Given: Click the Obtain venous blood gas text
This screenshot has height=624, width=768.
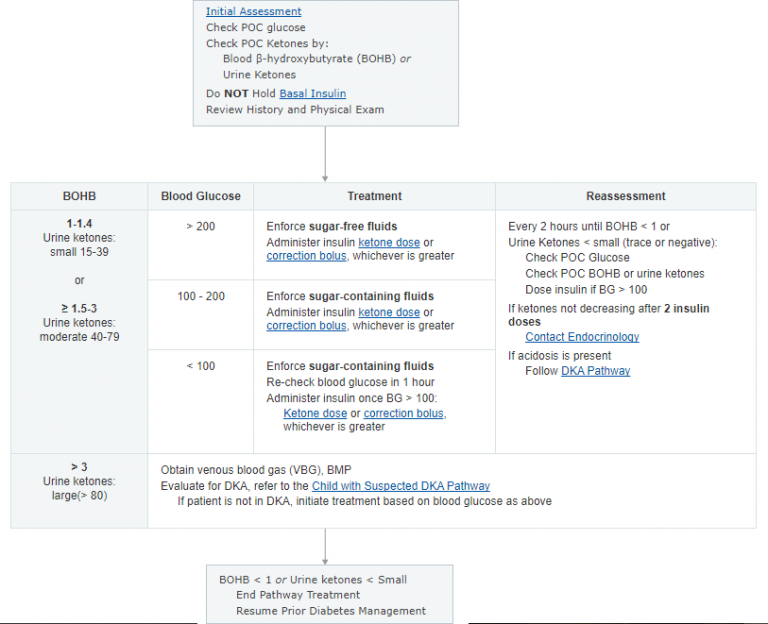Looking at the screenshot, I should (254, 470).
